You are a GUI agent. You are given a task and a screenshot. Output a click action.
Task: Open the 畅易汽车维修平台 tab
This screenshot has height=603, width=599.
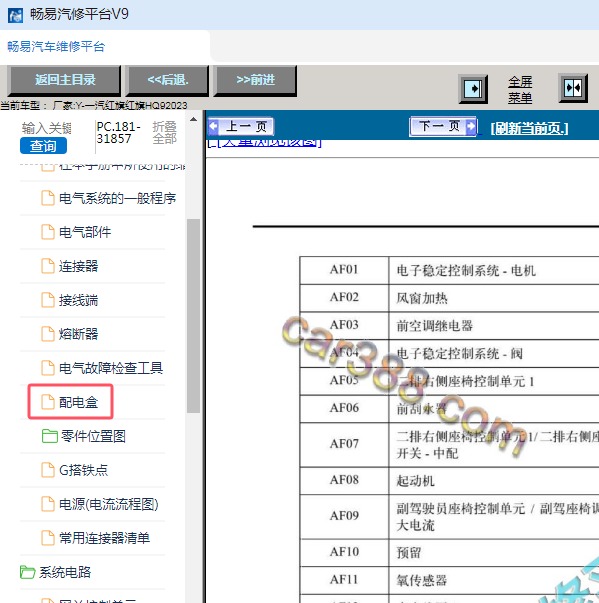tap(56, 47)
